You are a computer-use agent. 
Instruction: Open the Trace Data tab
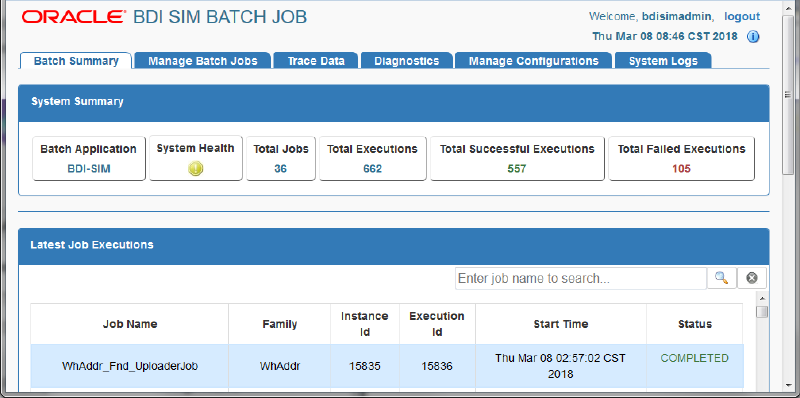click(x=316, y=61)
